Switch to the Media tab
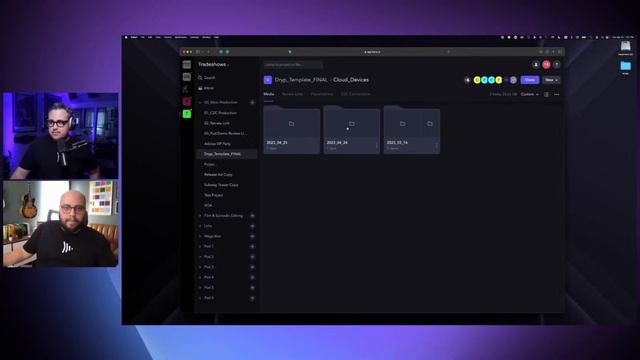 point(269,94)
